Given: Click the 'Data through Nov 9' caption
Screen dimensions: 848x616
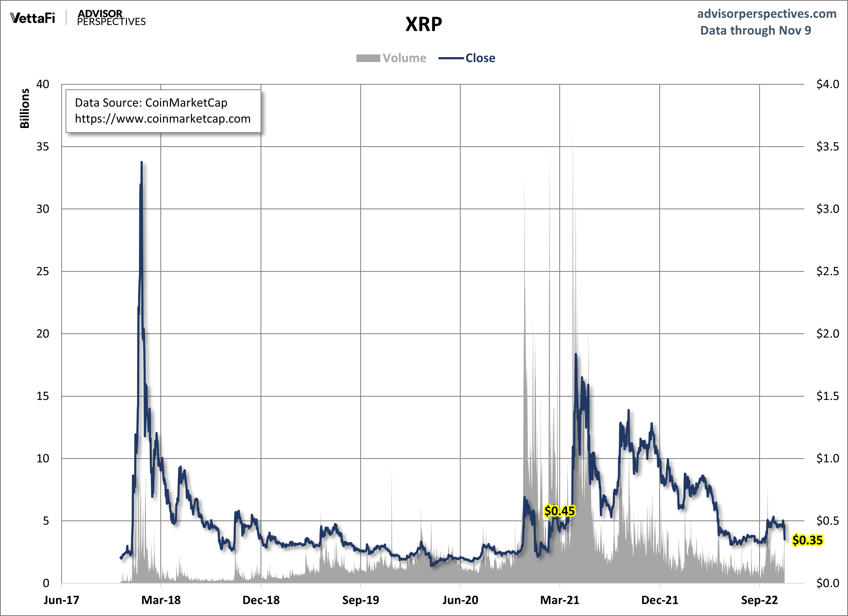Looking at the screenshot, I should coord(755,30).
